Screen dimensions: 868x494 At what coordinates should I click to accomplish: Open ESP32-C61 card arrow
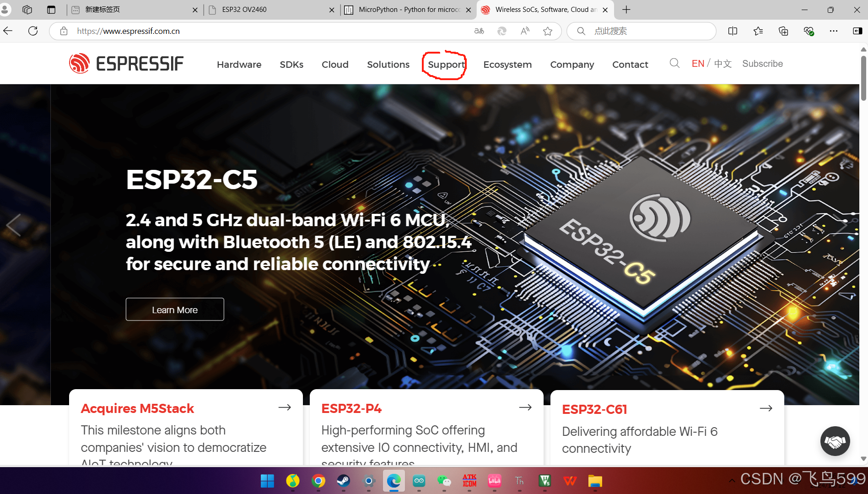766,408
